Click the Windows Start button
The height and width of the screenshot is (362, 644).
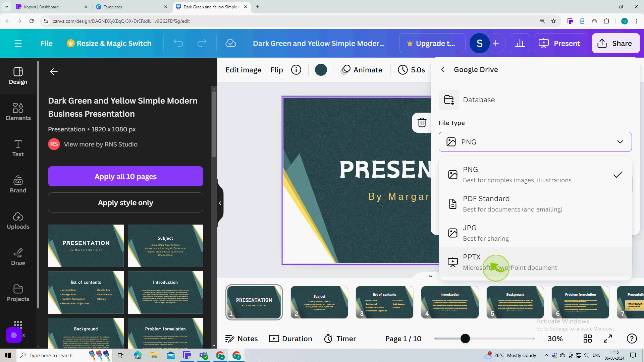pos(8,355)
